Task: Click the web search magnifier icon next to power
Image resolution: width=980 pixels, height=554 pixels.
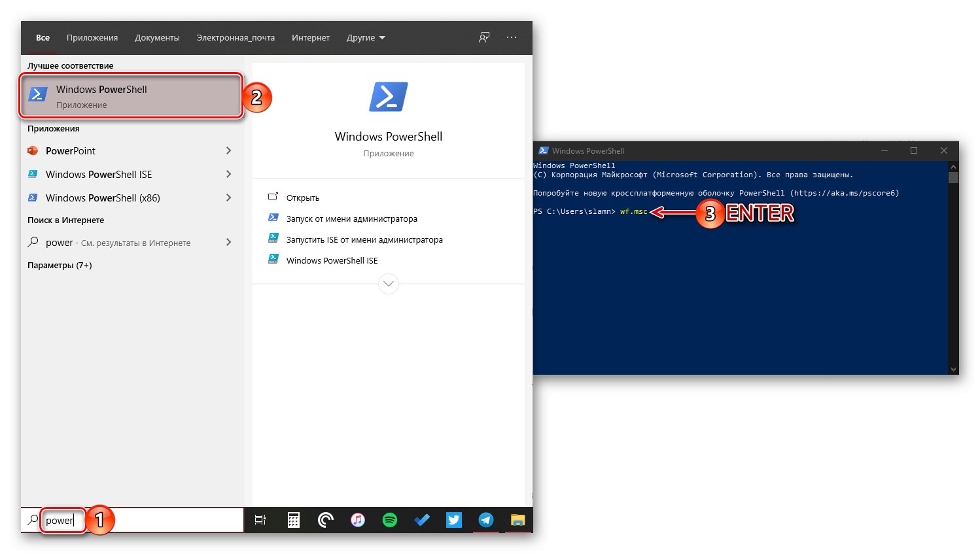Action: coord(33,242)
